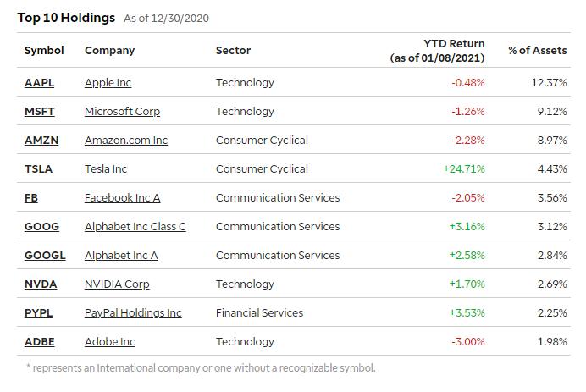
Task: Click Alphabet Inc Class C link
Action: click(135, 227)
